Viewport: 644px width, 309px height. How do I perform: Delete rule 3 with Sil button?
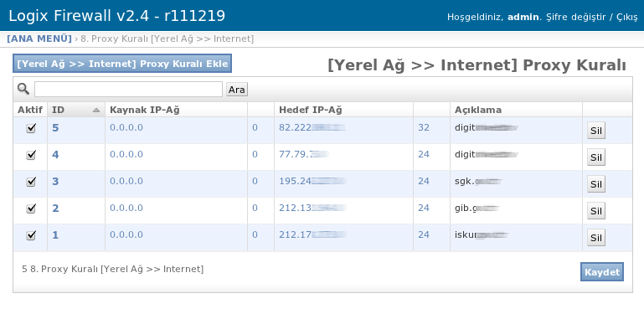596,184
